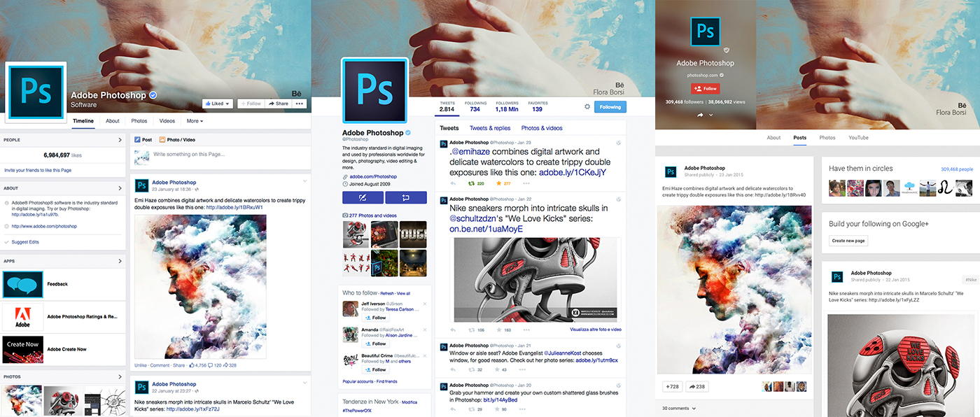The width and height of the screenshot is (980, 417).
Task: Click Post pencil icon in Facebook composer
Action: point(138,140)
